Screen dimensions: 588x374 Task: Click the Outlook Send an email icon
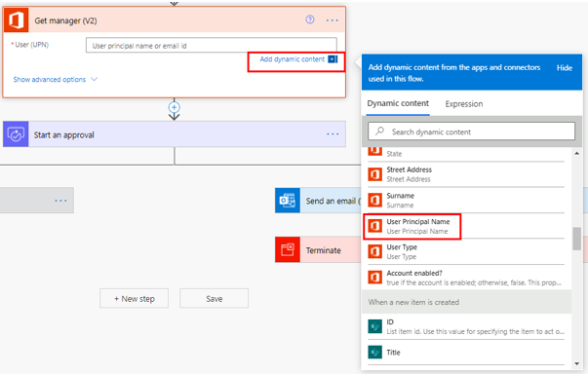click(288, 201)
